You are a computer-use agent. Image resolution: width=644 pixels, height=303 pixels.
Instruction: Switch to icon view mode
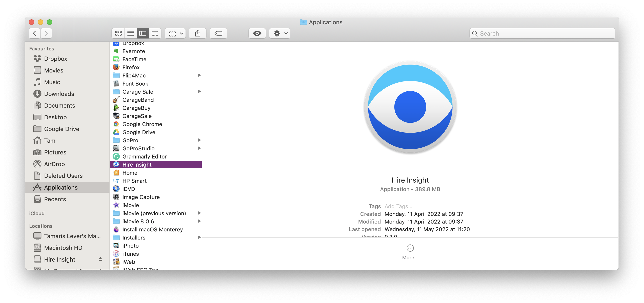[118, 33]
